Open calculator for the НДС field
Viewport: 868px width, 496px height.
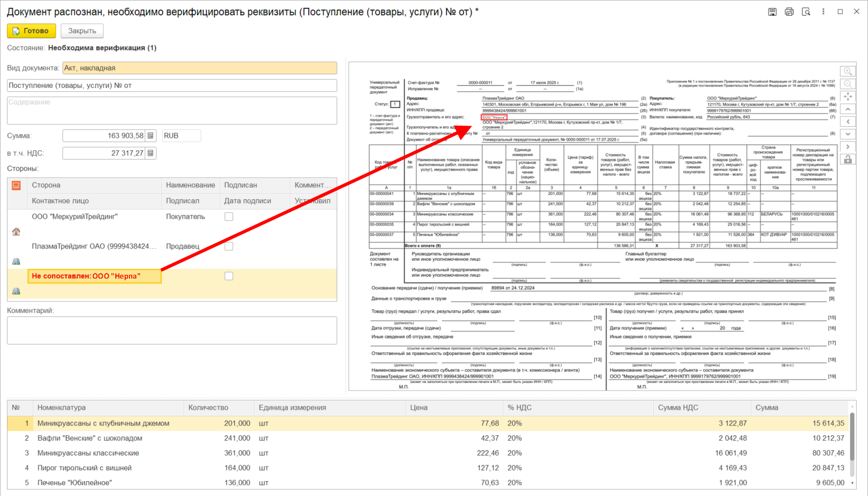(x=151, y=153)
